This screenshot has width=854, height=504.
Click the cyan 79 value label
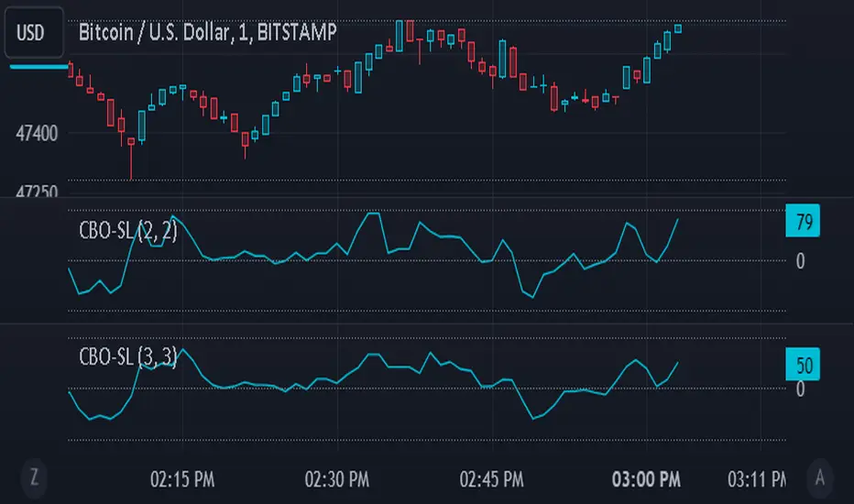point(803,222)
